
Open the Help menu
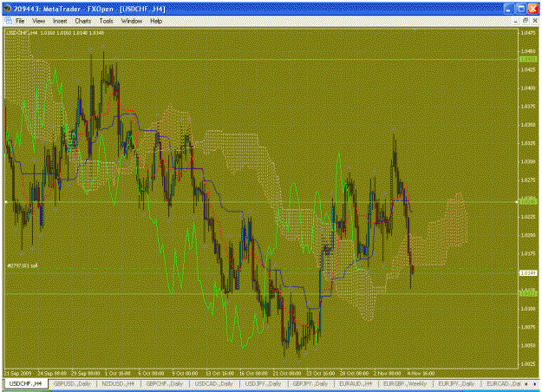pos(156,21)
